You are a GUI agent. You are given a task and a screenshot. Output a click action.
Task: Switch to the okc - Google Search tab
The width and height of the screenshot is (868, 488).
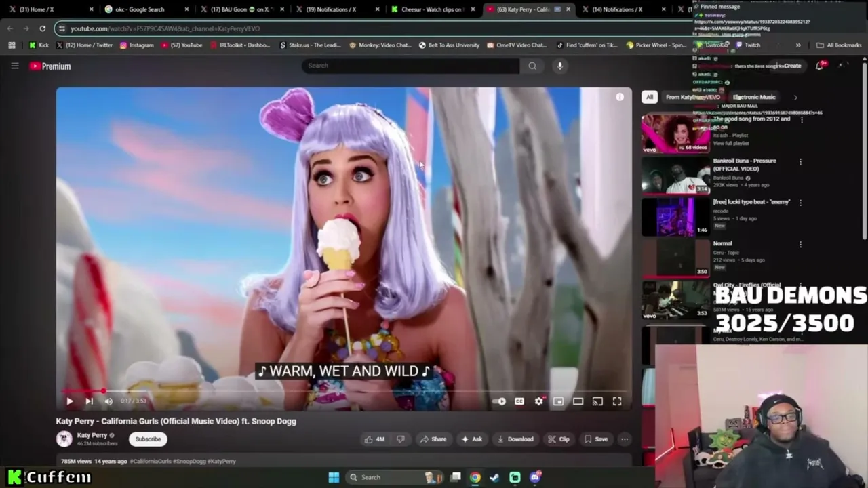coord(146,9)
